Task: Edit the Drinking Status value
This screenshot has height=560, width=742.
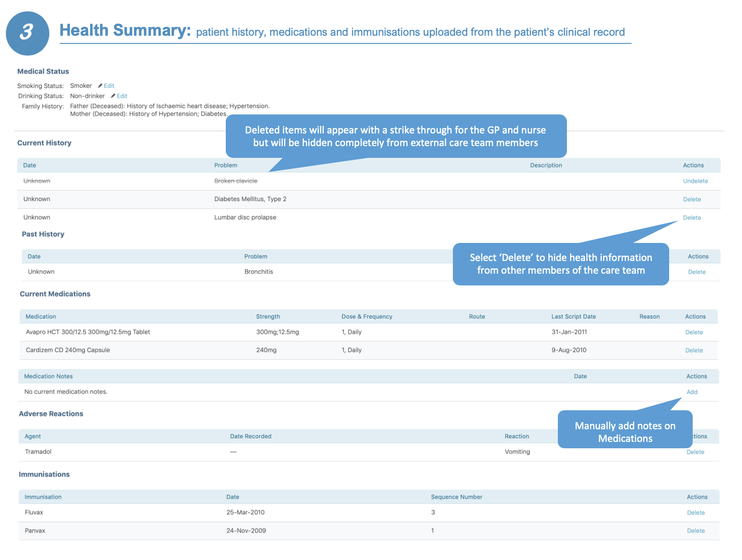Action: point(122,96)
